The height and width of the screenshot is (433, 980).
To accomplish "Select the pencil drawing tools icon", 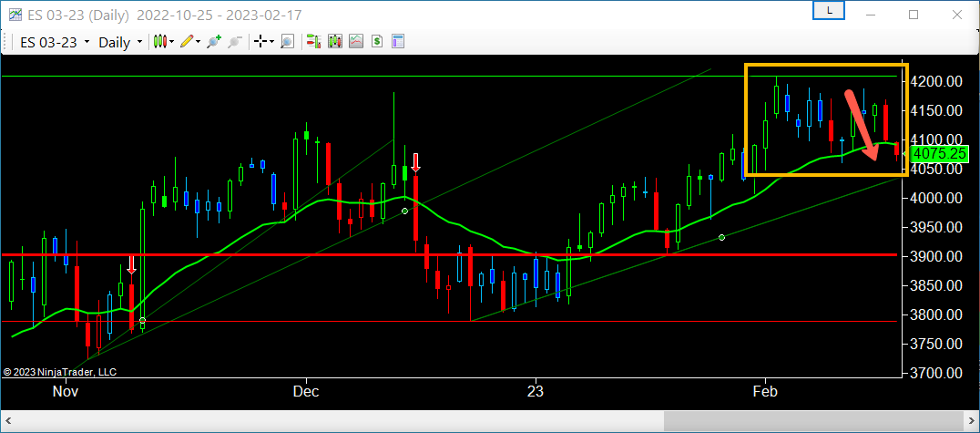I will coord(186,42).
